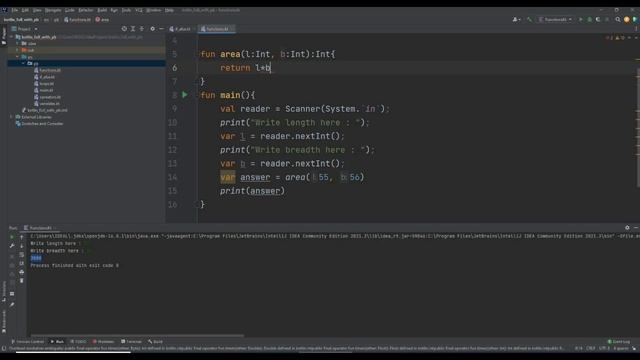Open the Version Control tool window
640x360 pixels.
coord(28,342)
